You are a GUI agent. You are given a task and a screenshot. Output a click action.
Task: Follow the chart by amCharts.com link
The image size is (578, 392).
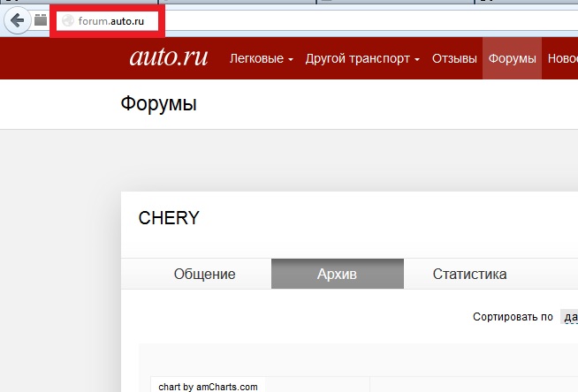tap(208, 387)
